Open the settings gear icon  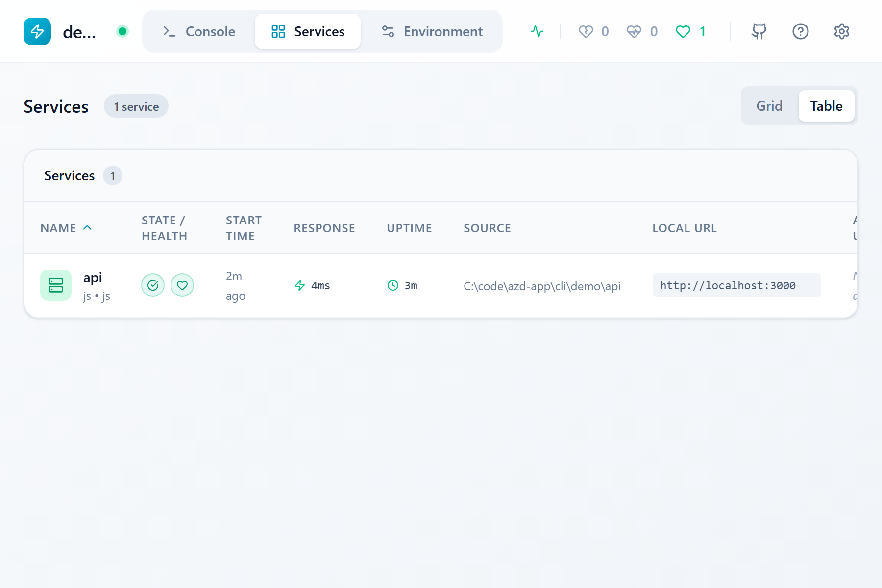841,31
